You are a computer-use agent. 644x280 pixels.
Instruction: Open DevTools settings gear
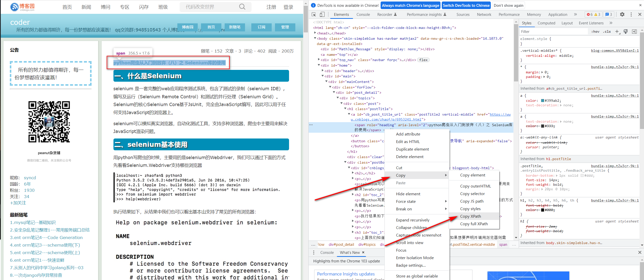coord(622,14)
